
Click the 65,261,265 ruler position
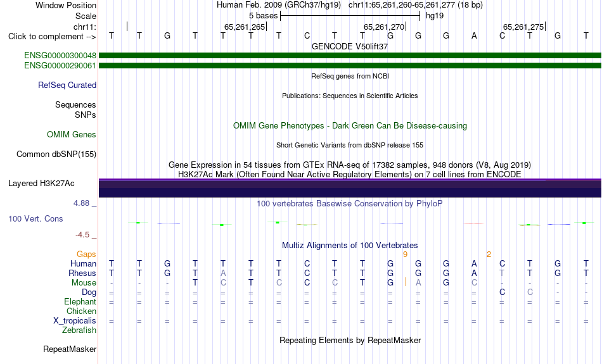tap(245, 27)
